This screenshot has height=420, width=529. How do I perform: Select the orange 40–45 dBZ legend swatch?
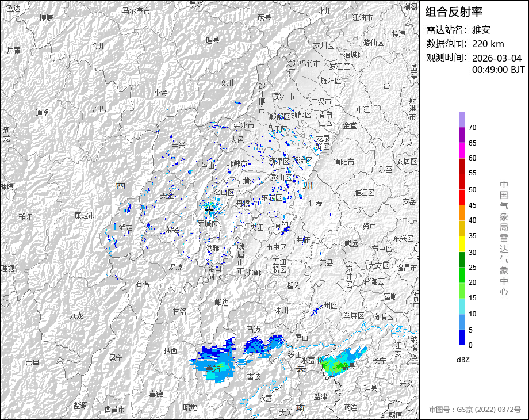coord(462,213)
